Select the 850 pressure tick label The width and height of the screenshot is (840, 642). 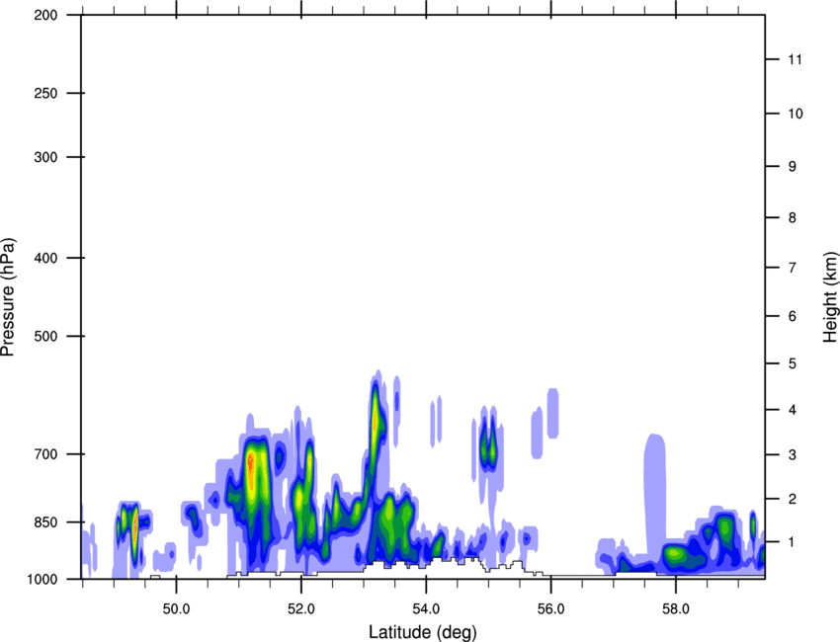[45, 522]
